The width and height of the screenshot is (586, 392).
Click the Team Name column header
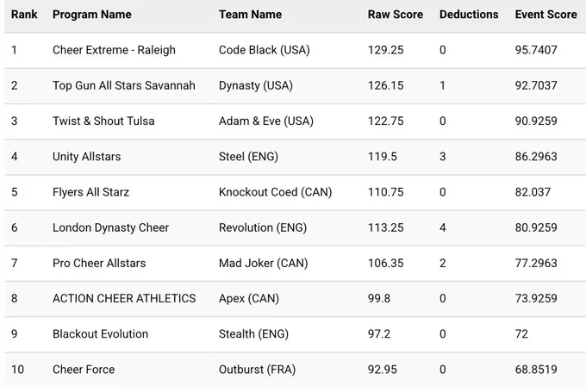[251, 15]
